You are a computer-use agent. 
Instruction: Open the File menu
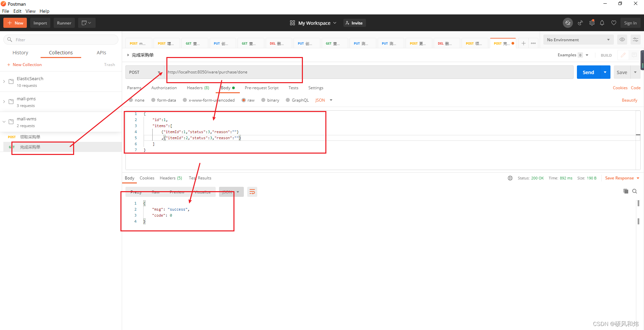tap(6, 11)
